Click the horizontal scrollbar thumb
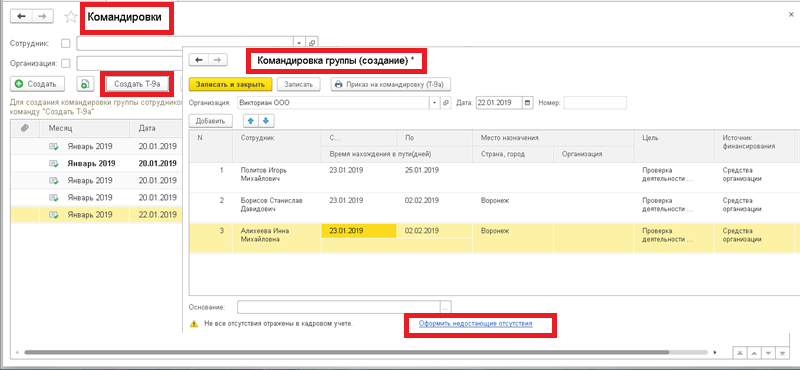800x370 pixels. click(346, 352)
